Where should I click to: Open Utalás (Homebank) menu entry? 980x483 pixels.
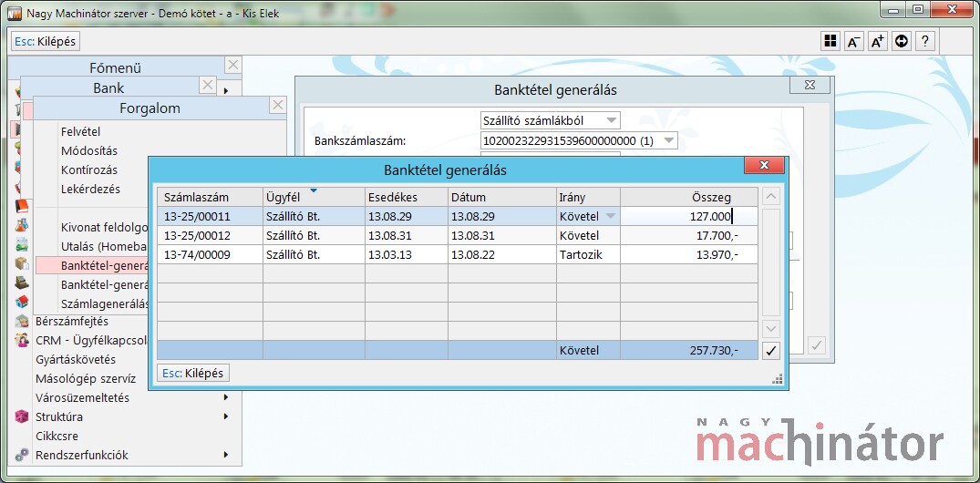tap(104, 246)
